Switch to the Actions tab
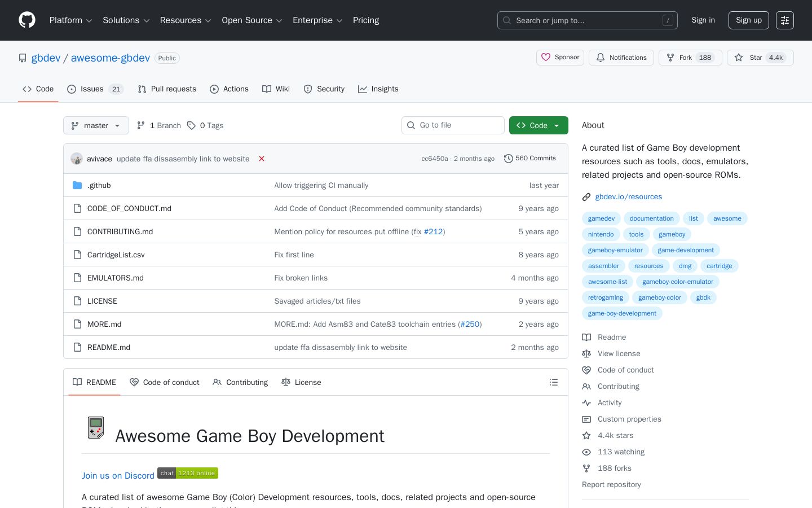Image resolution: width=812 pixels, height=508 pixels. (229, 89)
